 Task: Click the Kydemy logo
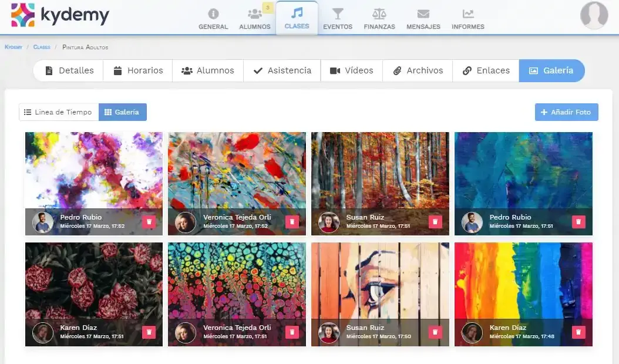click(60, 15)
